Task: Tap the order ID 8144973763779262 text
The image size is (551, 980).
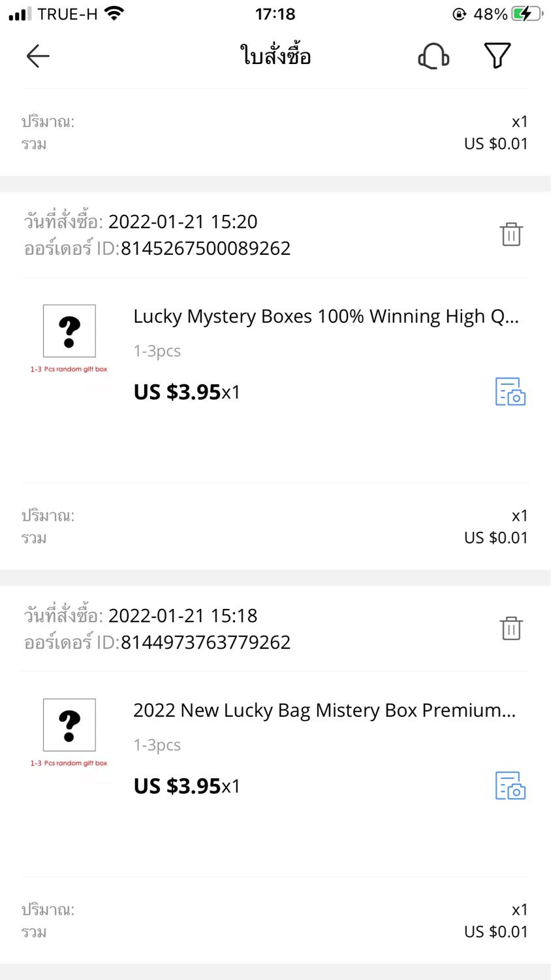Action: 206,642
